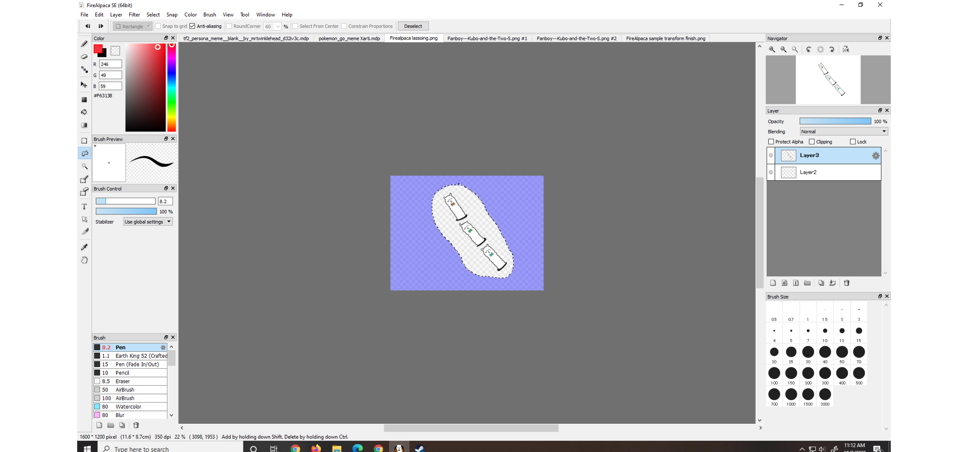The height and width of the screenshot is (452, 980).
Task: Open the Filter menu
Action: pos(134,14)
